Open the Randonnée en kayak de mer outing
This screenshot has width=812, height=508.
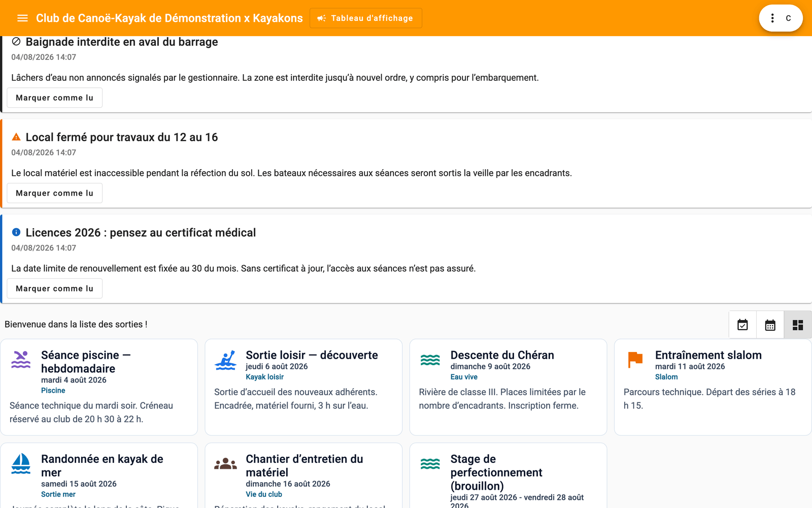coord(99,475)
